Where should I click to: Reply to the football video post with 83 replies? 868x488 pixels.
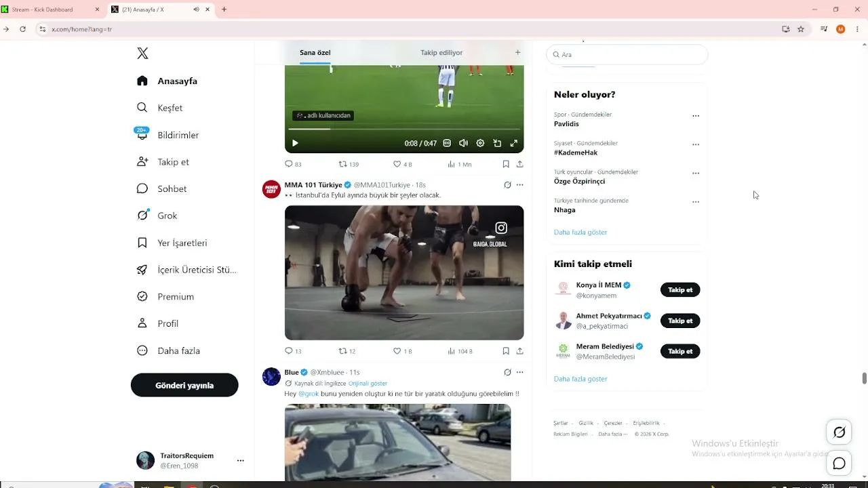click(293, 164)
